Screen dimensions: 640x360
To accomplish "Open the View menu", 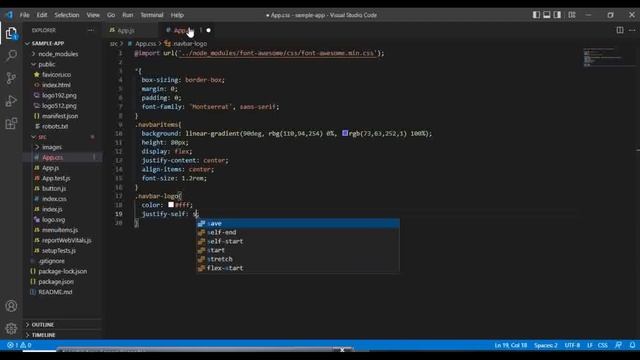I will click(93, 15).
